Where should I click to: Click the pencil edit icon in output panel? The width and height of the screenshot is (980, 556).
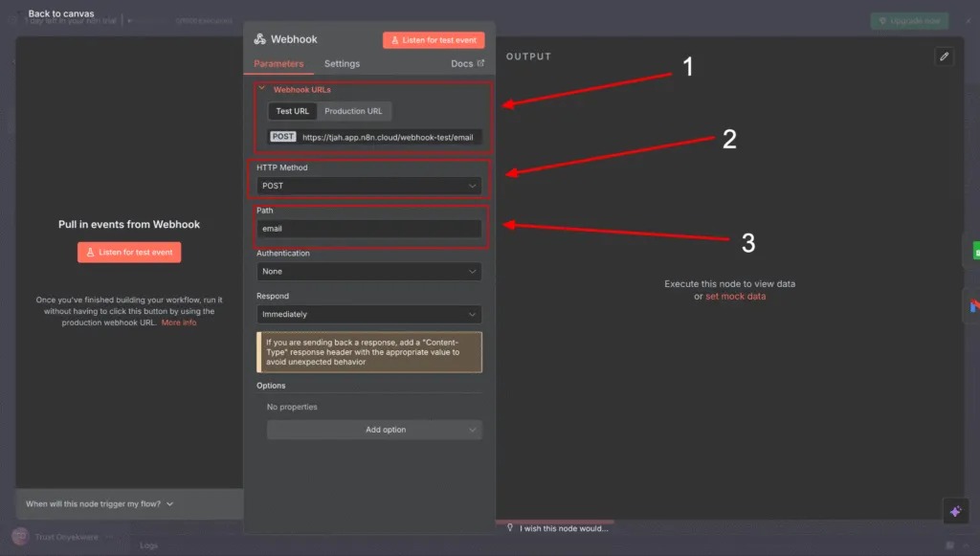(944, 56)
